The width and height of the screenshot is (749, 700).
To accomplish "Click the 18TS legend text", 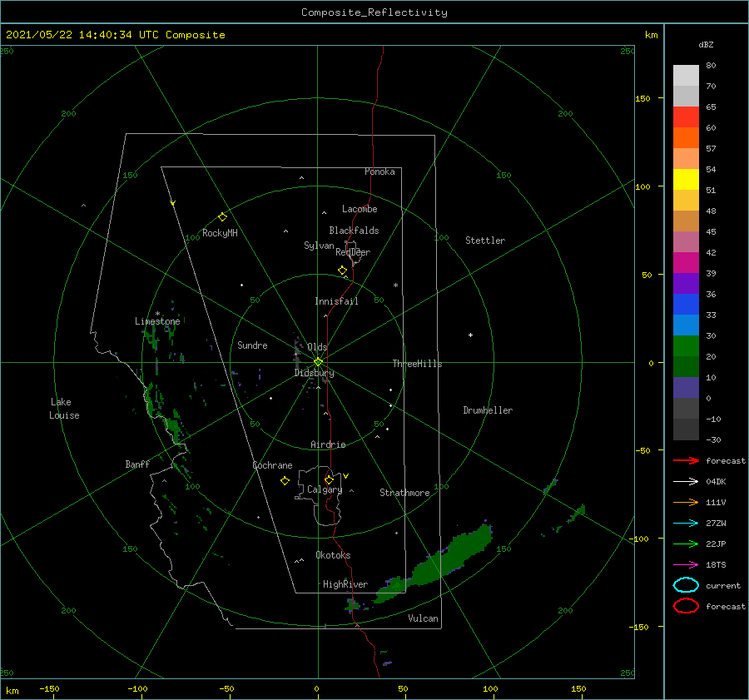I will [x=716, y=565].
